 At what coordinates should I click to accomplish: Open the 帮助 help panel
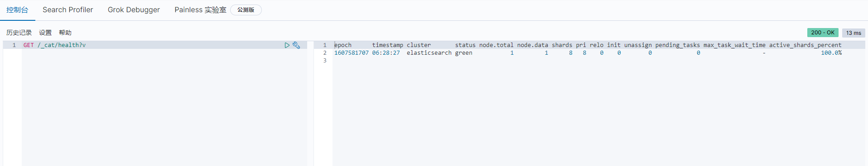[65, 33]
